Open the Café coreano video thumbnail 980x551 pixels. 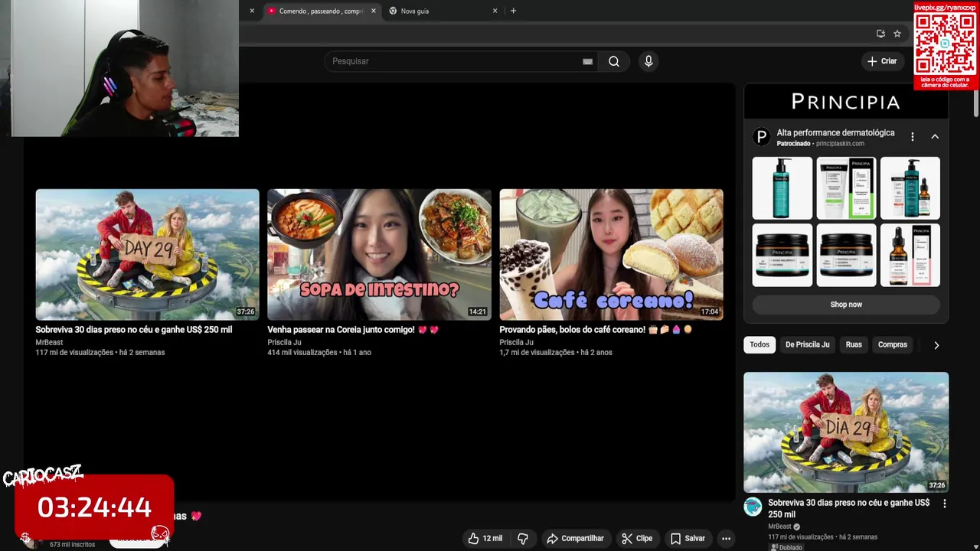click(x=611, y=254)
